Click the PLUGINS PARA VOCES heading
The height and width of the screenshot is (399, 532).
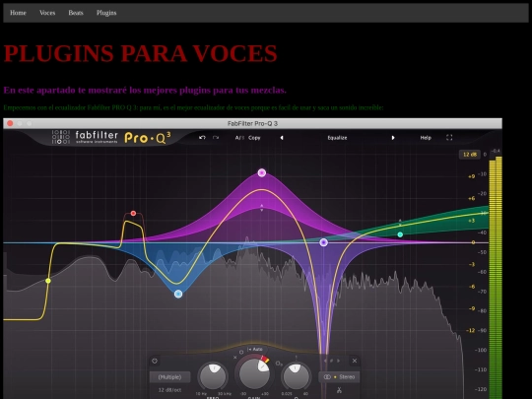(x=141, y=53)
